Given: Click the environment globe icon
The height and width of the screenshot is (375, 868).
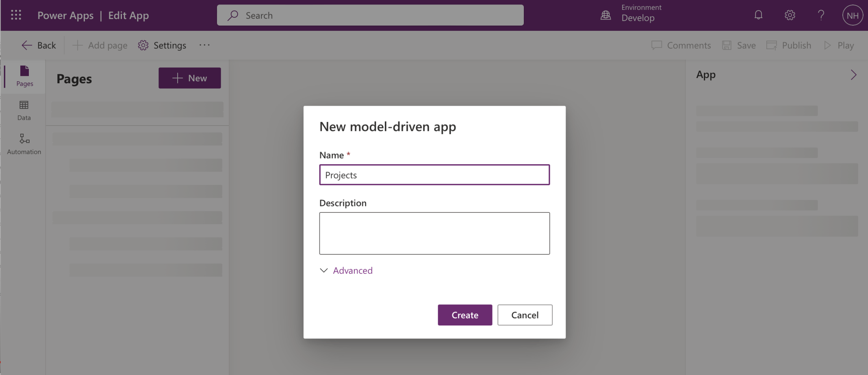Looking at the screenshot, I should point(605,15).
